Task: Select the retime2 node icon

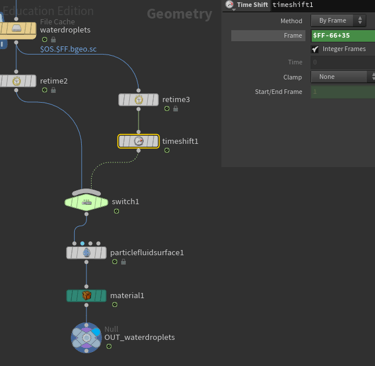Action: coord(17,81)
